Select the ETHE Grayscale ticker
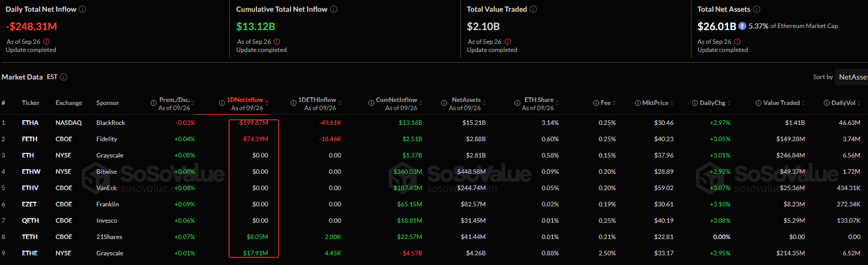The width and height of the screenshot is (868, 265). (x=30, y=253)
